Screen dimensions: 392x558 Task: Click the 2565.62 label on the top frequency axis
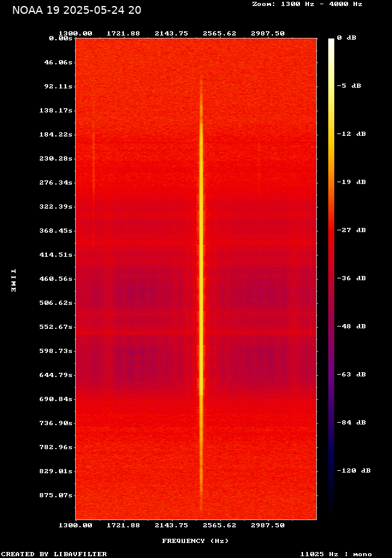[219, 34]
